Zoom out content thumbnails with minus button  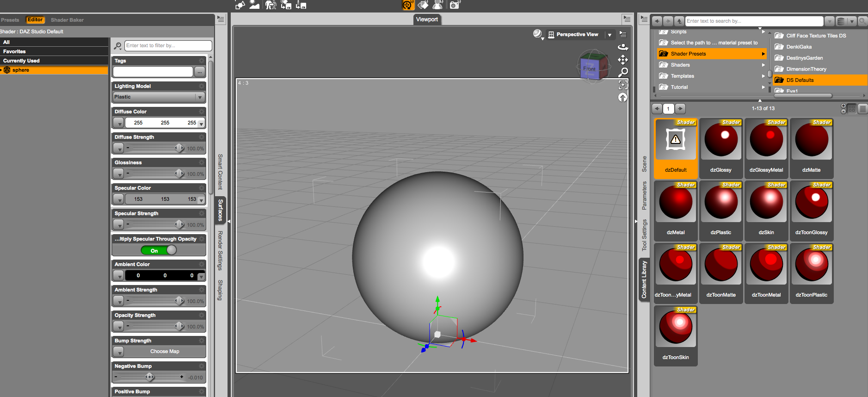click(843, 111)
